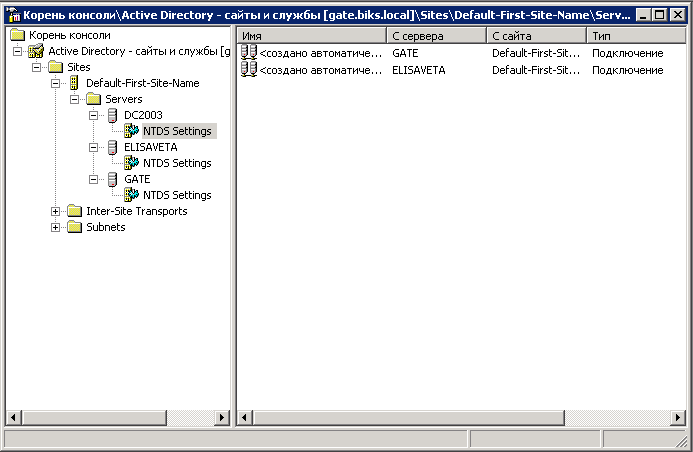Viewport: 693px width, 452px height.
Task: Sort by the Имя column header
Action: (312, 36)
